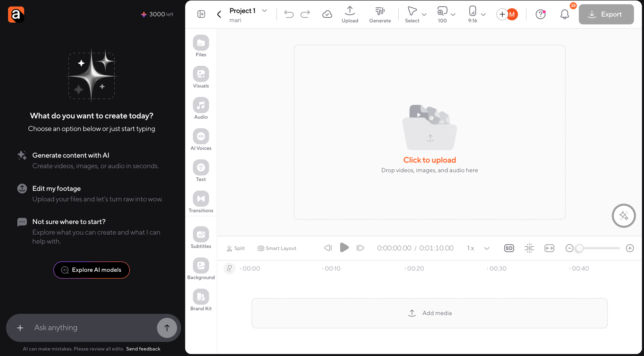Image resolution: width=644 pixels, height=356 pixels.
Task: Click the Send feedback link
Action: pyautogui.click(x=143, y=349)
